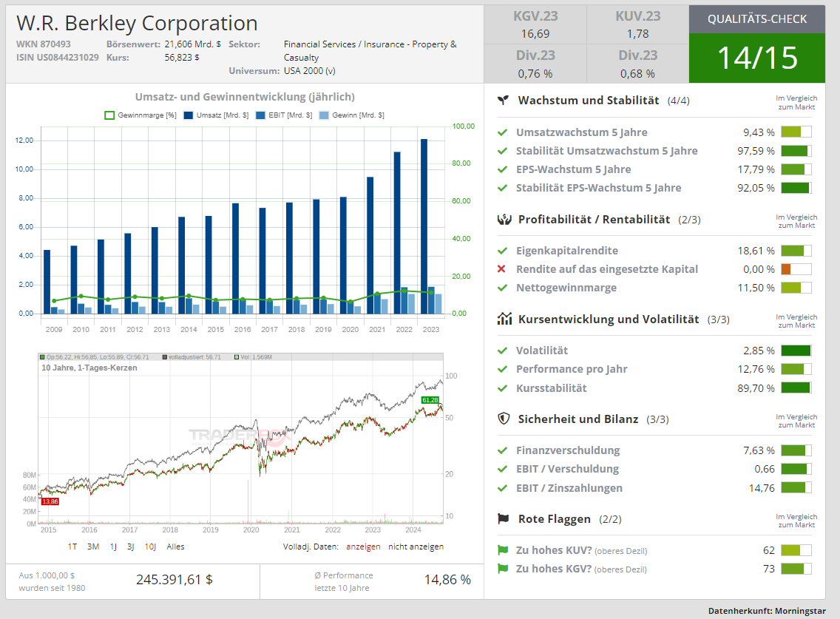Click the chart icon beside Kursentwicklung und Volatilität
This screenshot has width=840, height=619.
(504, 319)
